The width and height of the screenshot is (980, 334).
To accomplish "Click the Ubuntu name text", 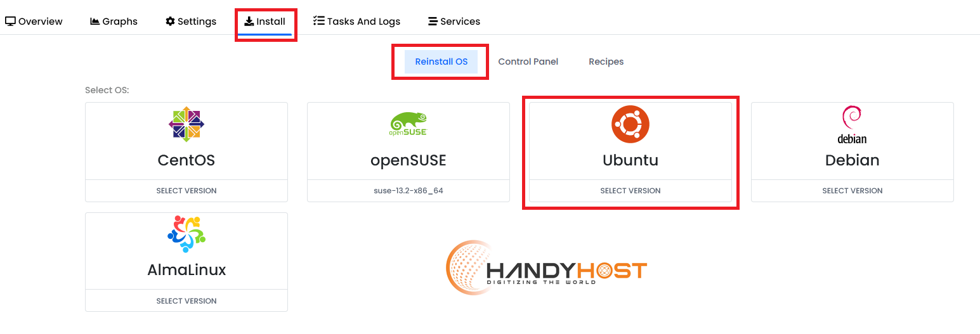I will point(630,160).
